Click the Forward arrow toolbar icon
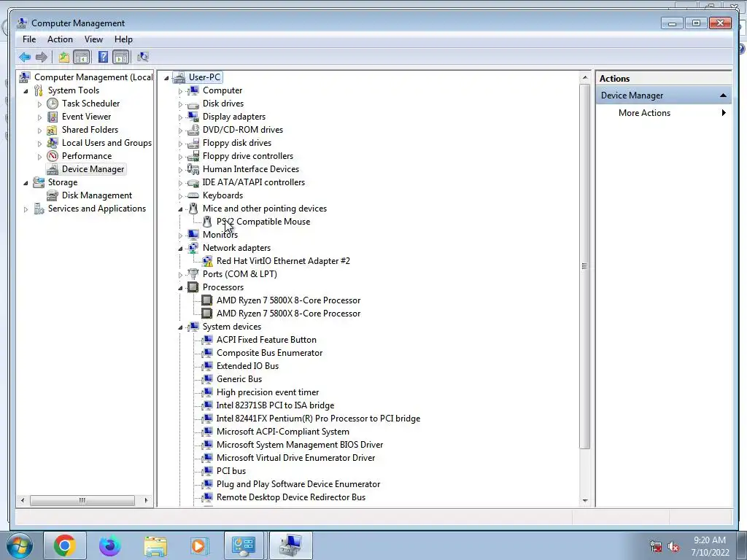This screenshot has width=747, height=560. coord(42,58)
